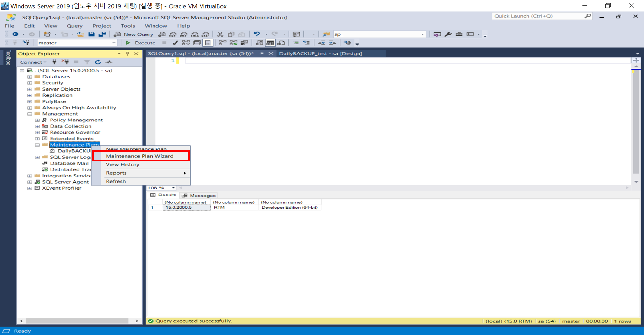Click the Navigate Backward arrow icon
Viewport: 644px width, 335px height.
(15, 34)
